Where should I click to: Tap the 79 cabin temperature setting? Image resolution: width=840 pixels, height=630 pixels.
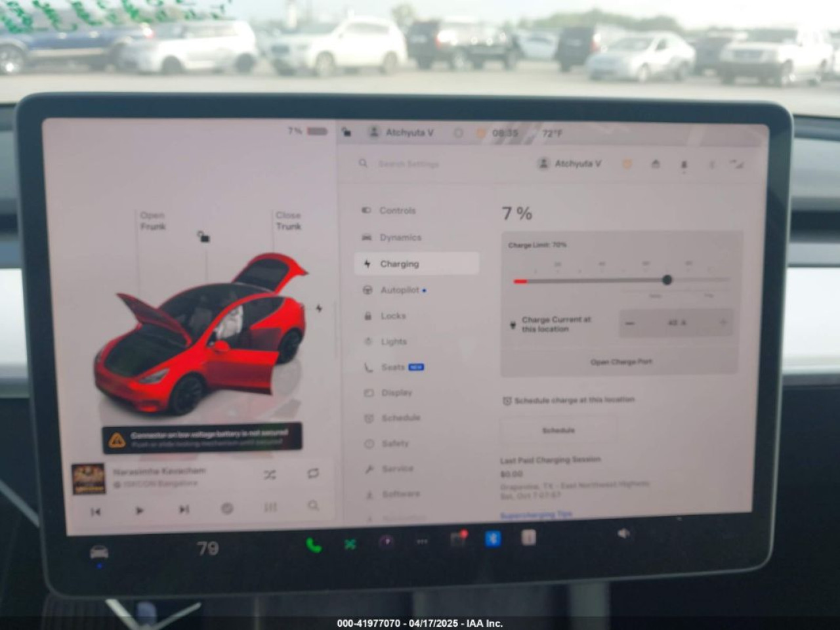coord(208,549)
